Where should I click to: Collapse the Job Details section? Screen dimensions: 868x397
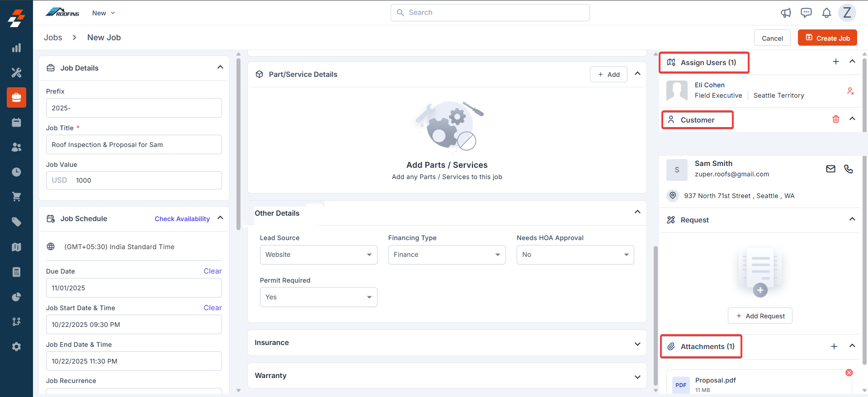(220, 67)
